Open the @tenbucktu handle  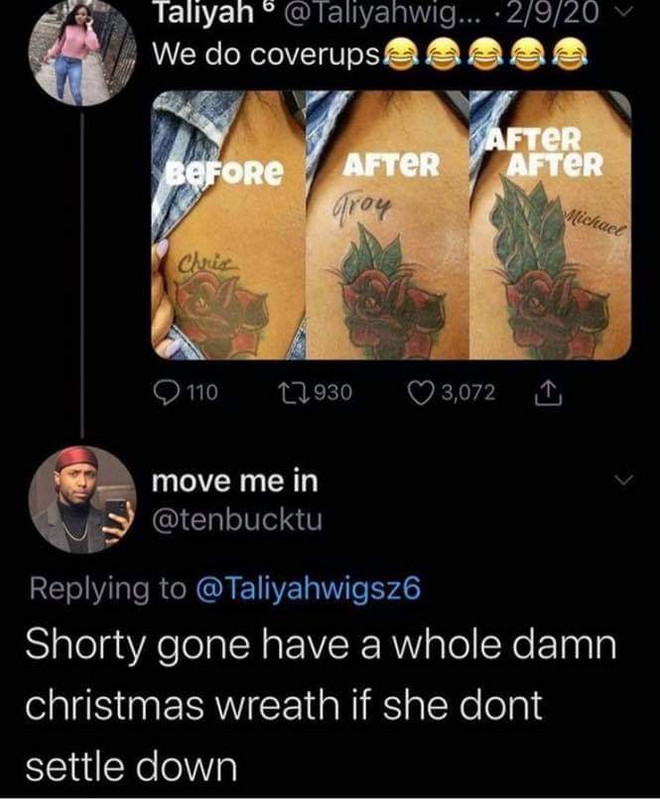tap(237, 520)
